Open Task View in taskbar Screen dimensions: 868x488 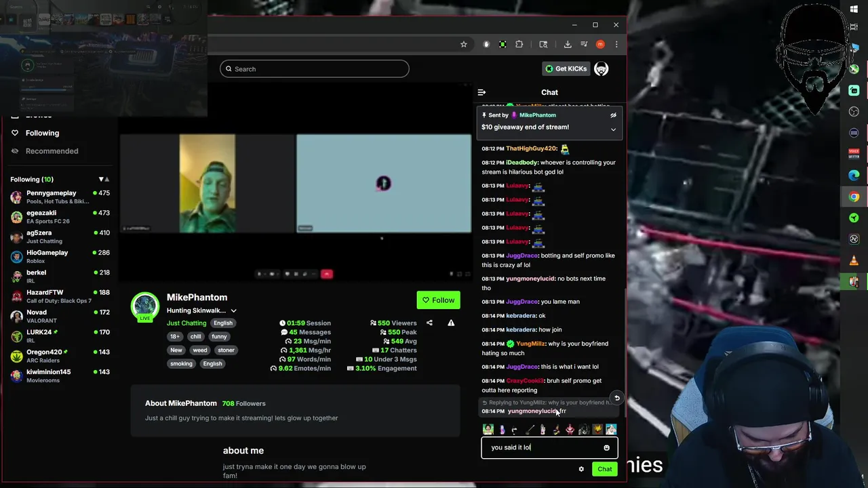click(x=854, y=28)
